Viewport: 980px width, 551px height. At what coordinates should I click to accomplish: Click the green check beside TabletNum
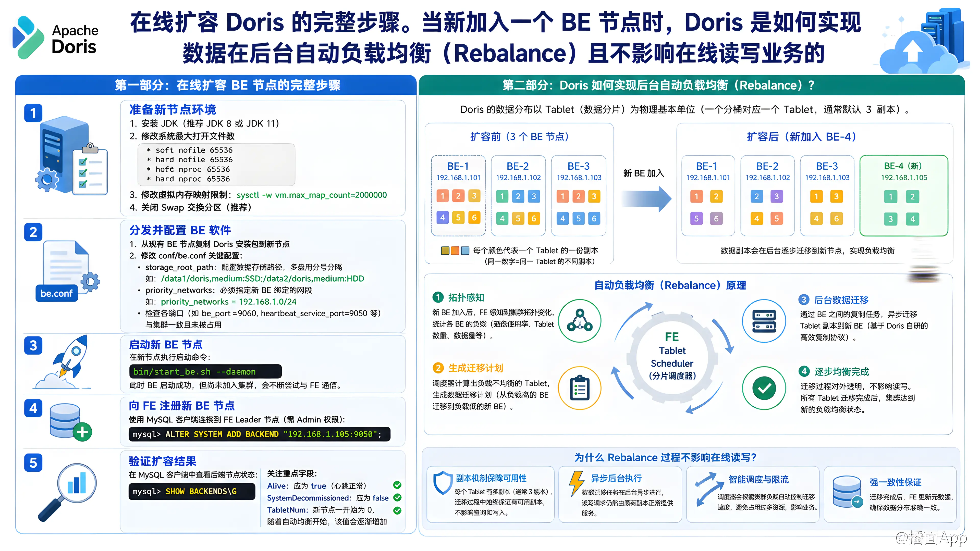tap(397, 510)
